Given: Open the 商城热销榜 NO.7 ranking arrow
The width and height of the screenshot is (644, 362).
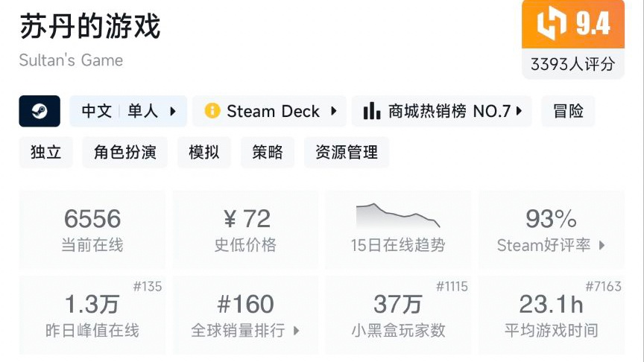Looking at the screenshot, I should click(519, 111).
